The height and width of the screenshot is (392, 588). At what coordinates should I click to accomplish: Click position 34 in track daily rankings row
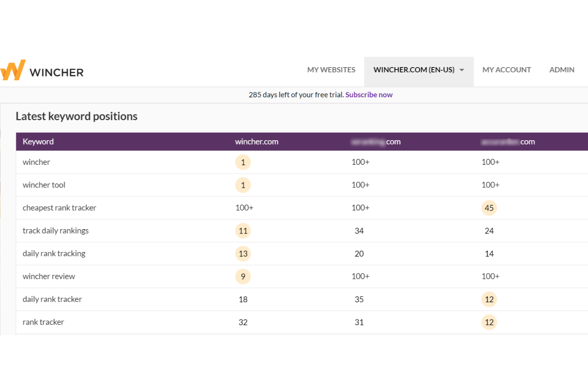pos(359,231)
